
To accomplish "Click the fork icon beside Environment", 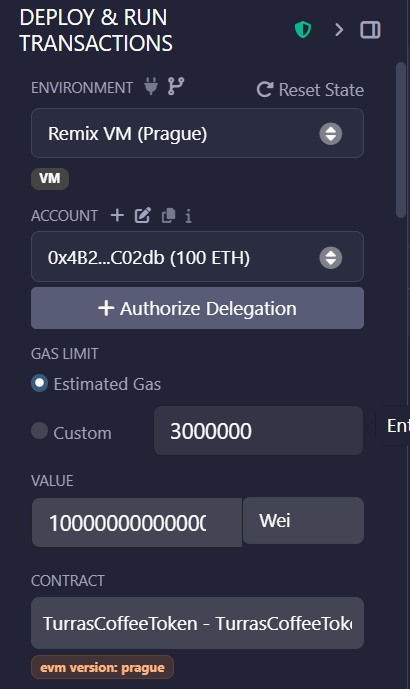I will (x=176, y=86).
